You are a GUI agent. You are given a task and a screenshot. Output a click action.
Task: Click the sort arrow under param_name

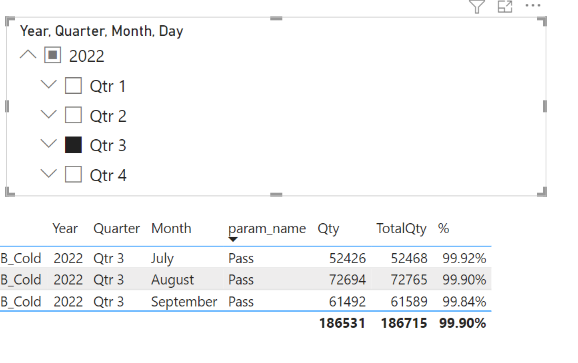(233, 240)
